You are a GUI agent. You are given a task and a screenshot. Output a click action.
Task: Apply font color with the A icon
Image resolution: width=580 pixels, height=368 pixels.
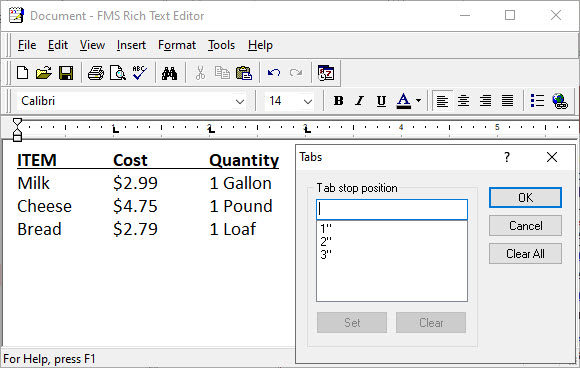[404, 101]
